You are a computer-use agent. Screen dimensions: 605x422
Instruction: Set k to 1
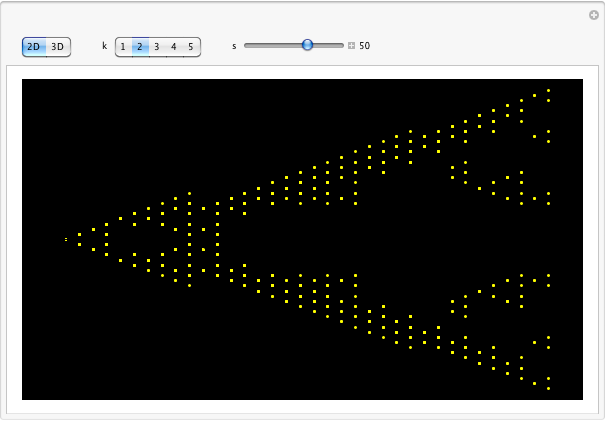pos(123,46)
